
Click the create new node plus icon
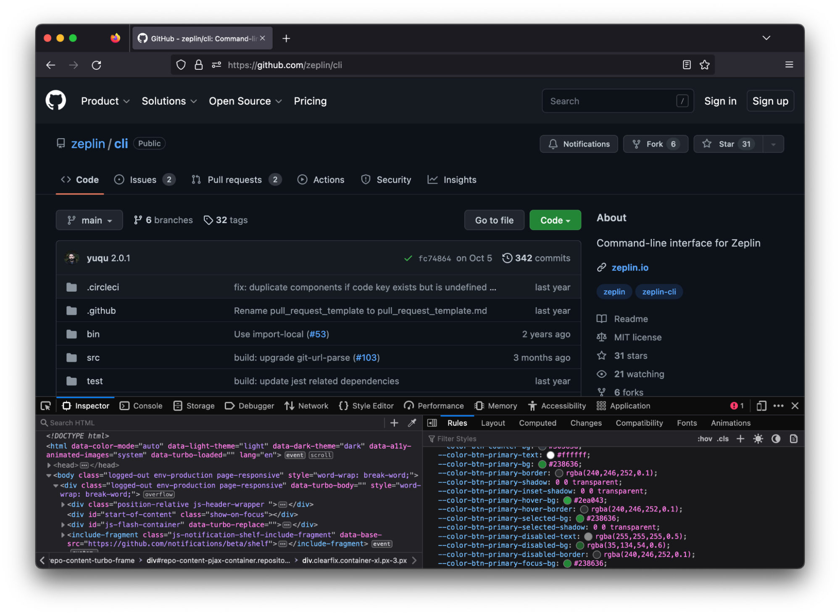tap(394, 423)
